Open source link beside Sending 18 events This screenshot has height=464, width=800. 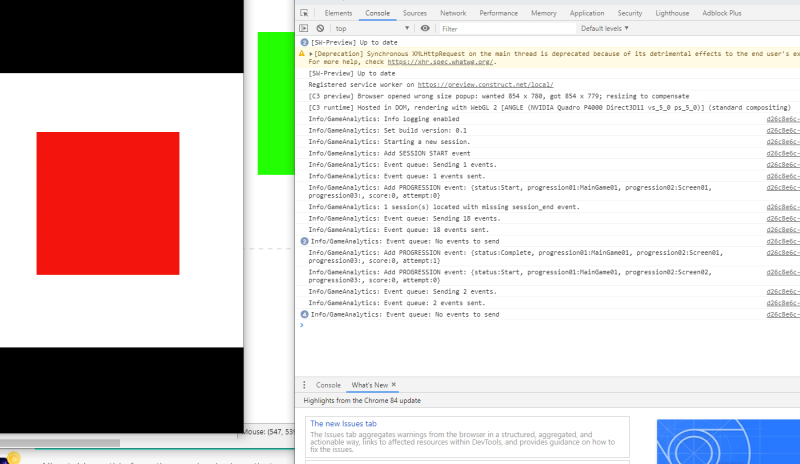(x=783, y=218)
